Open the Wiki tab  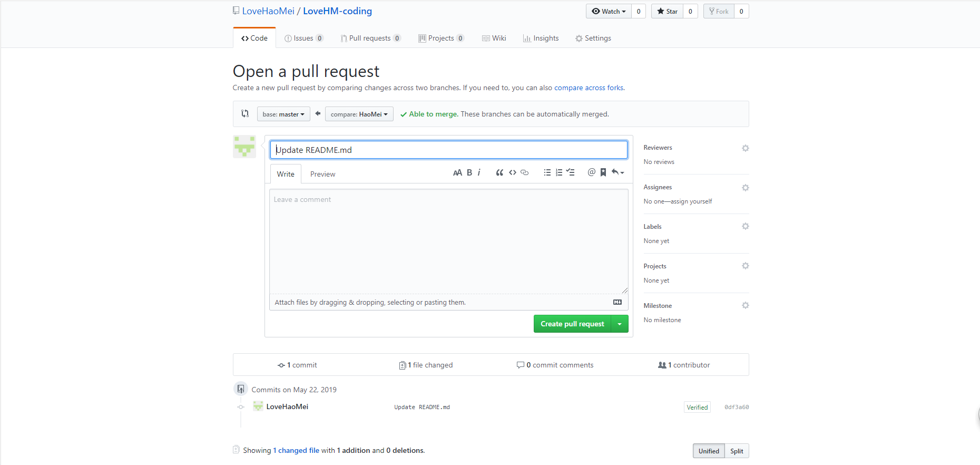click(494, 38)
